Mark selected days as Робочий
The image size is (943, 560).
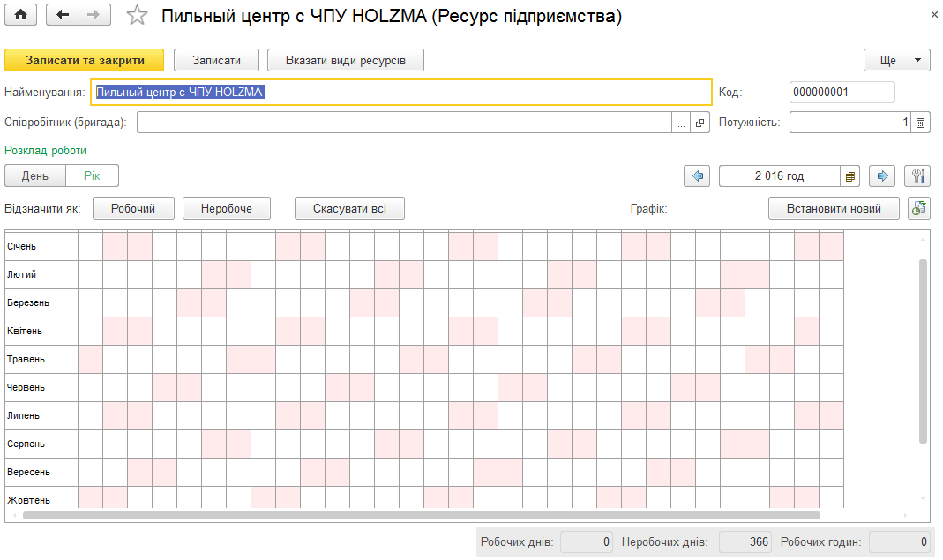133,208
